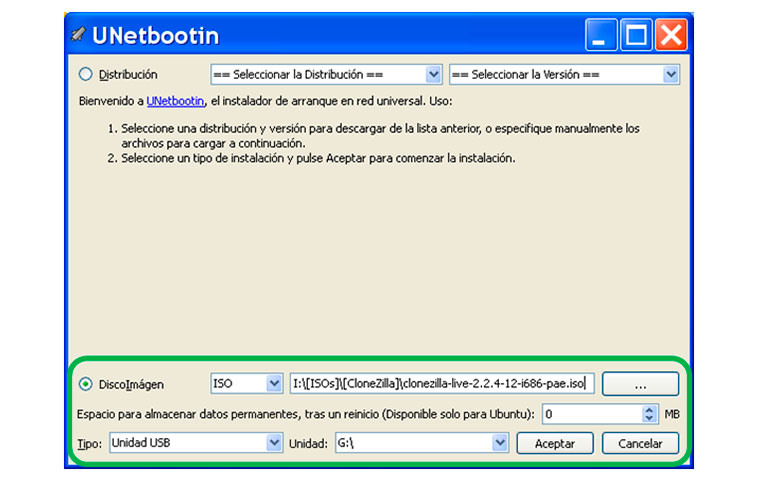Decrease persistent space with down arrow
This screenshot has height=482, width=760.
coord(649,418)
